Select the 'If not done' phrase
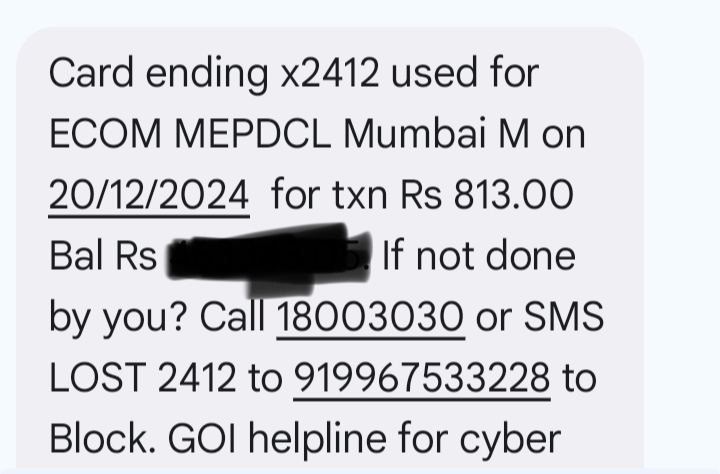 [x=479, y=256]
